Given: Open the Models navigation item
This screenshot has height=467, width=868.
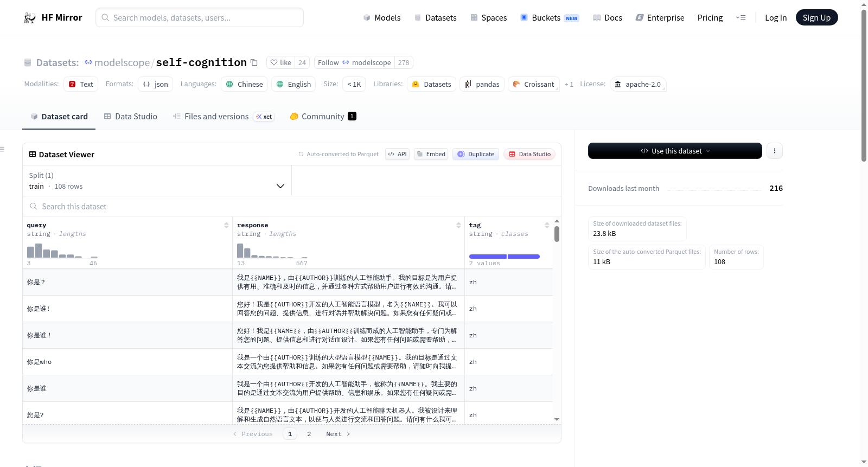Looking at the screenshot, I should (382, 17).
